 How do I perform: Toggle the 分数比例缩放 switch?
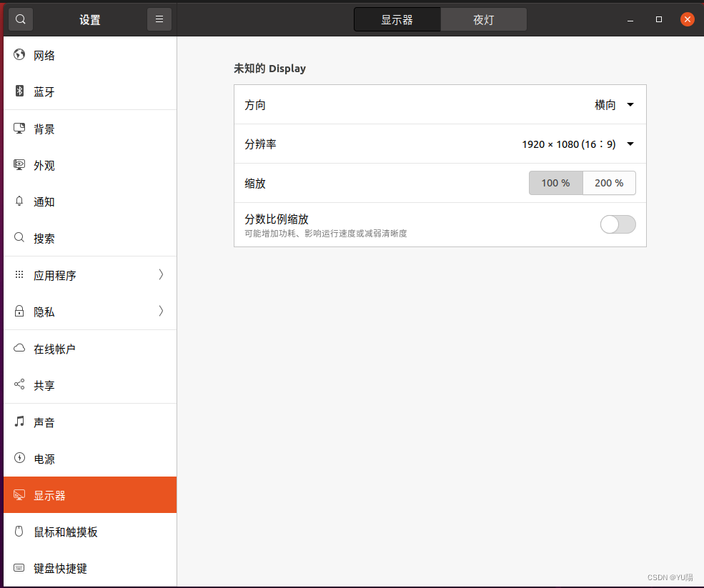tap(618, 224)
